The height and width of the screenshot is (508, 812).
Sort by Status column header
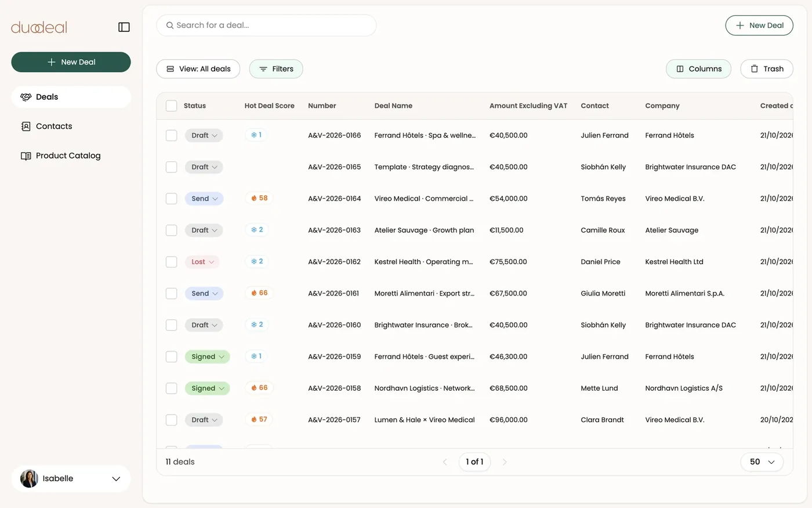195,106
